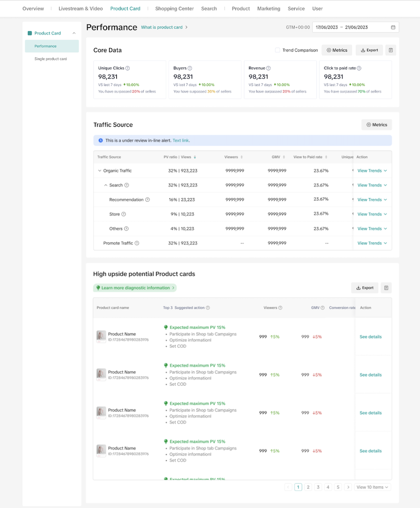This screenshot has width=420, height=508.
Task: Open the calendar icon in date range field
Action: pos(393,27)
